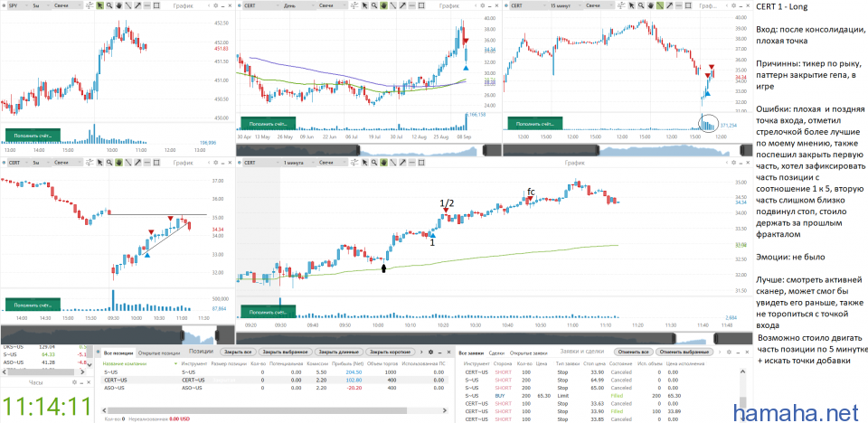Screen dimensions: 868x423
Task: Activate magnifier zoom tool in SPY chart
Action: (108, 5)
